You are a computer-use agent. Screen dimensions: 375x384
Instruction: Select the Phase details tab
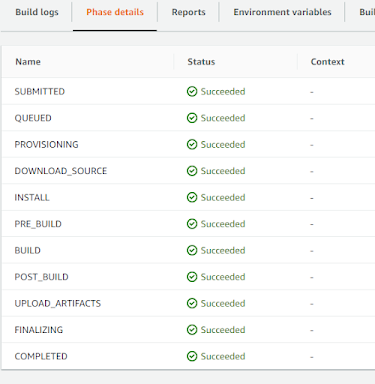tap(115, 12)
